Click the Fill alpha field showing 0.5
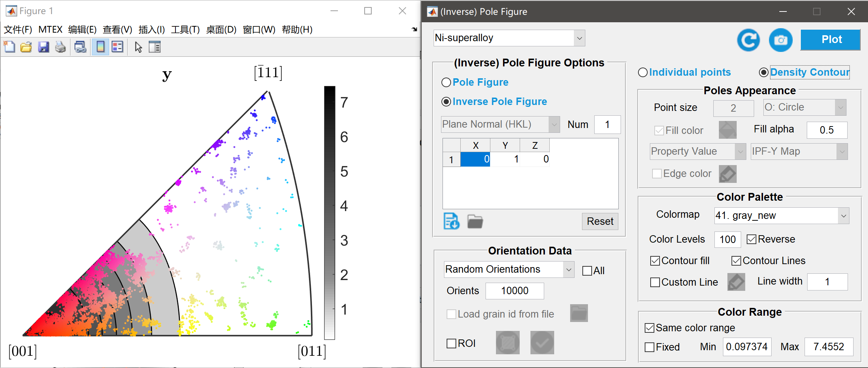This screenshot has width=868, height=368. (827, 130)
